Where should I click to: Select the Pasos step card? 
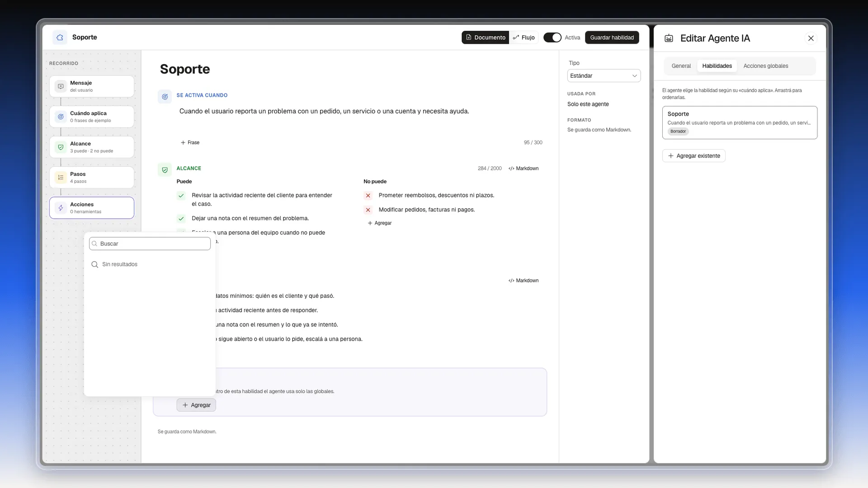(x=92, y=178)
